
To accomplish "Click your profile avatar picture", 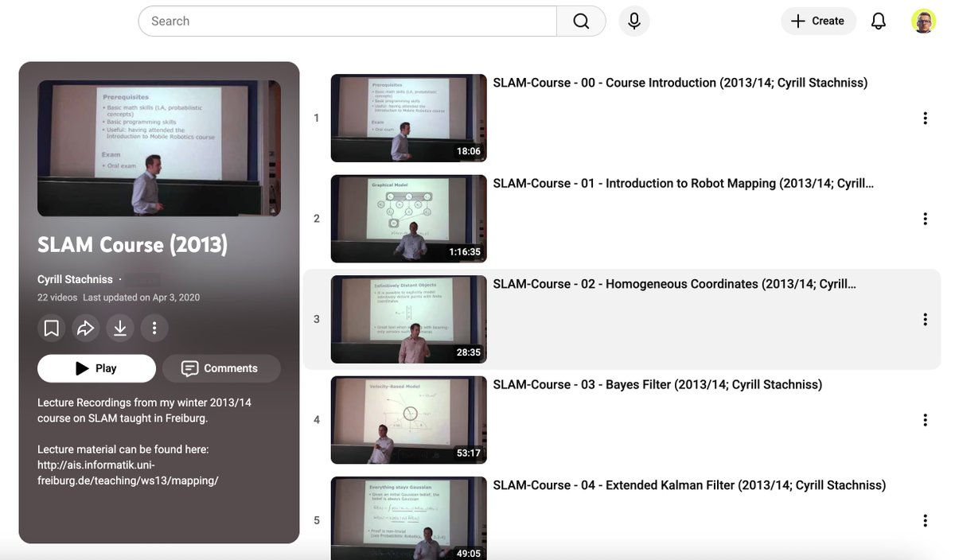I will point(923,21).
